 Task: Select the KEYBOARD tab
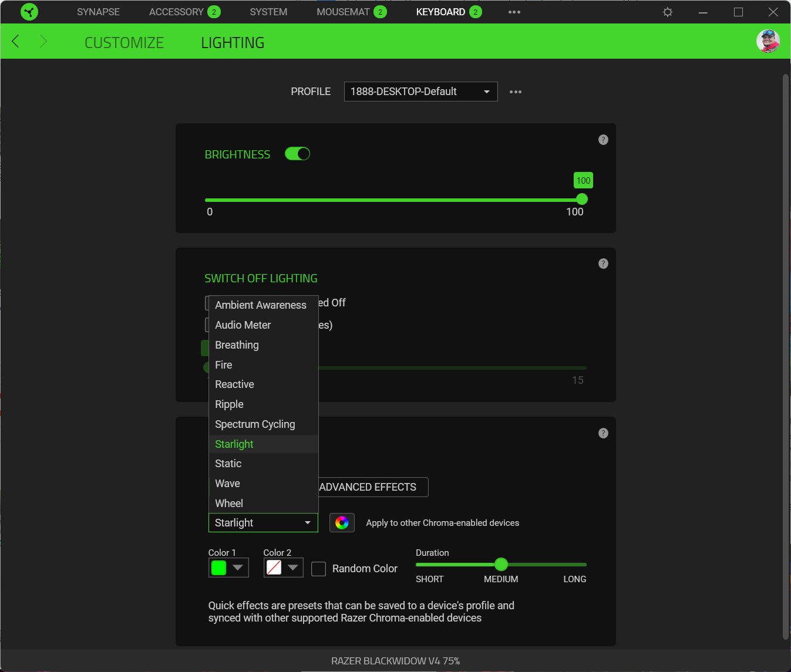coord(449,12)
